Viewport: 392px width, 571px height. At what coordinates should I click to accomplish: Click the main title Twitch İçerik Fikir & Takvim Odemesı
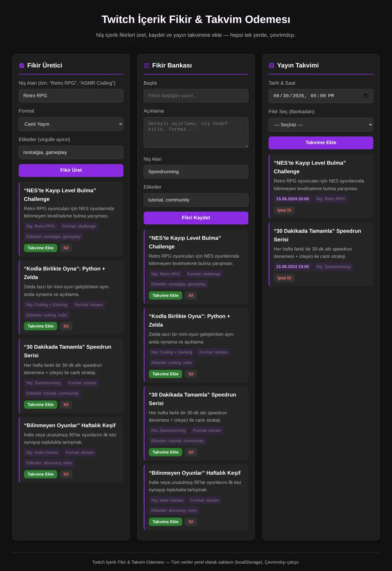pos(196,19)
